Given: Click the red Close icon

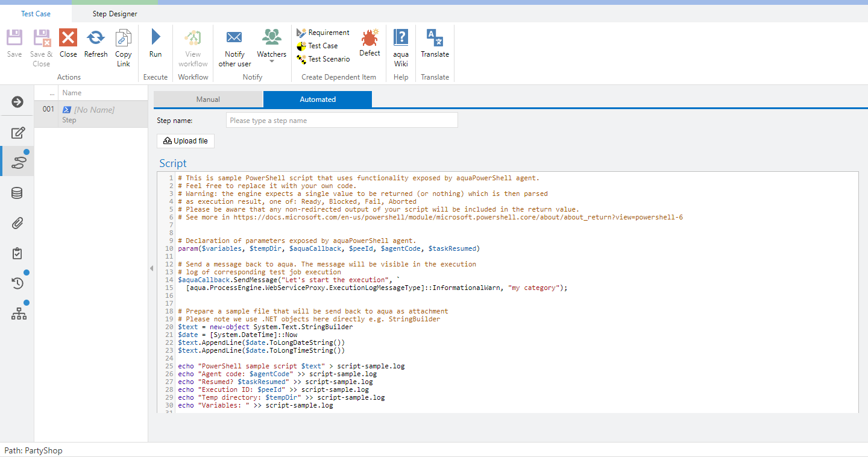Looking at the screenshot, I should [68, 38].
